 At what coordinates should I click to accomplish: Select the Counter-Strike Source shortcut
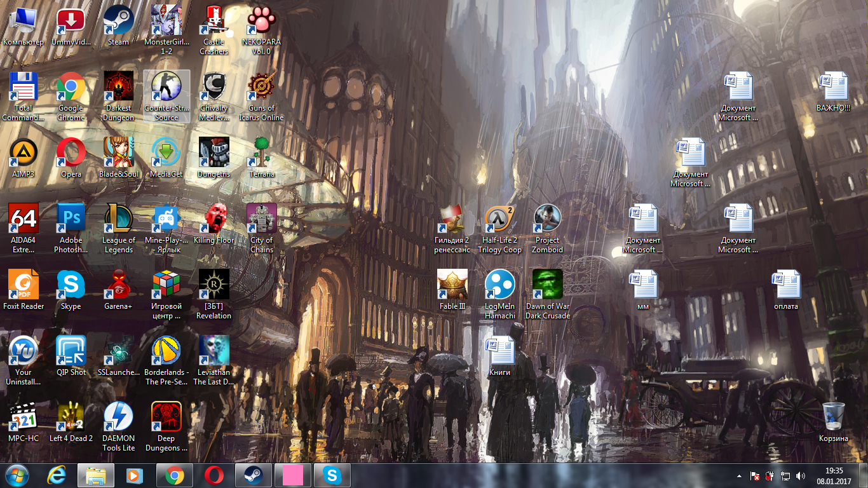pos(166,97)
